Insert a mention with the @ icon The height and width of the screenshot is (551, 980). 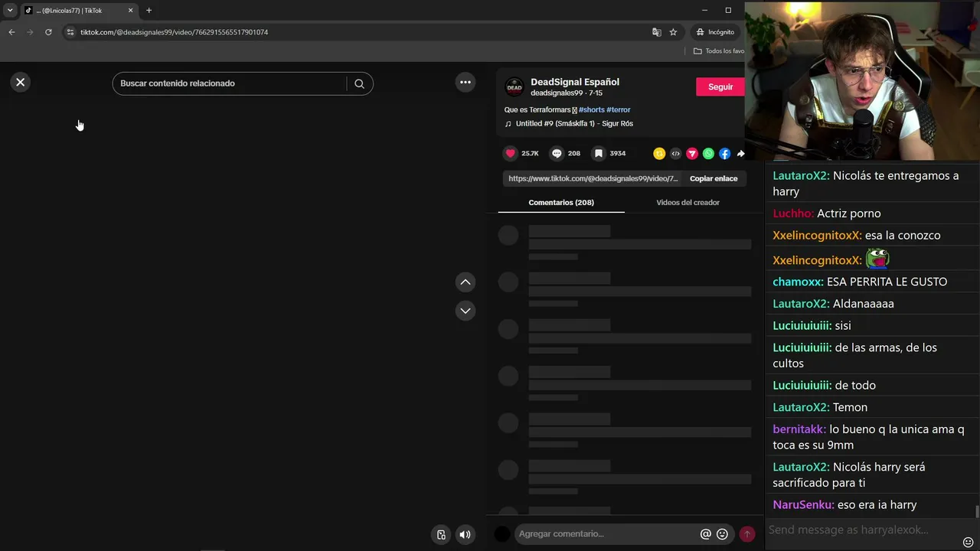(705, 534)
